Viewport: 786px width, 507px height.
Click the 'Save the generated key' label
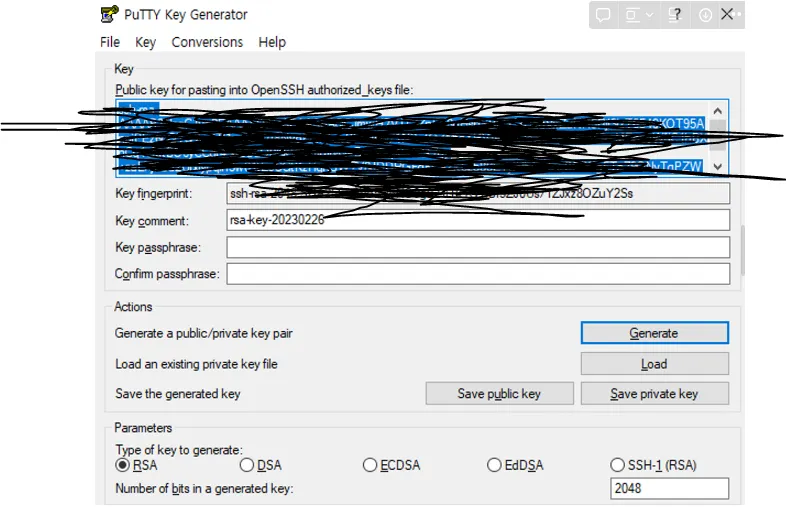[x=178, y=394]
